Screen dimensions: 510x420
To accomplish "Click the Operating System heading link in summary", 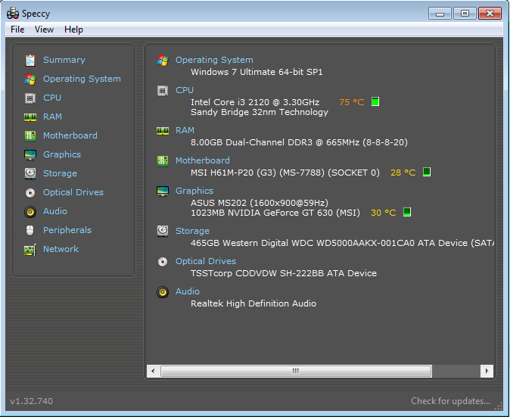I will pos(214,60).
